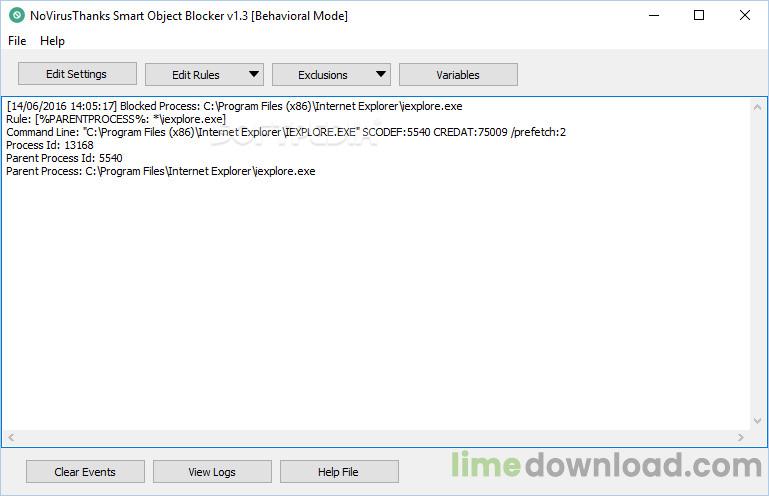This screenshot has width=769, height=496.
Task: Click the vertical scrollbar down arrow
Action: pos(757,421)
